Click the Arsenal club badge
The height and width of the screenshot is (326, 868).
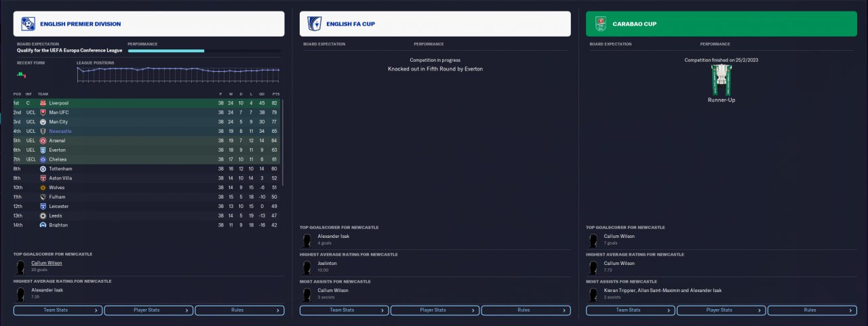(x=43, y=141)
